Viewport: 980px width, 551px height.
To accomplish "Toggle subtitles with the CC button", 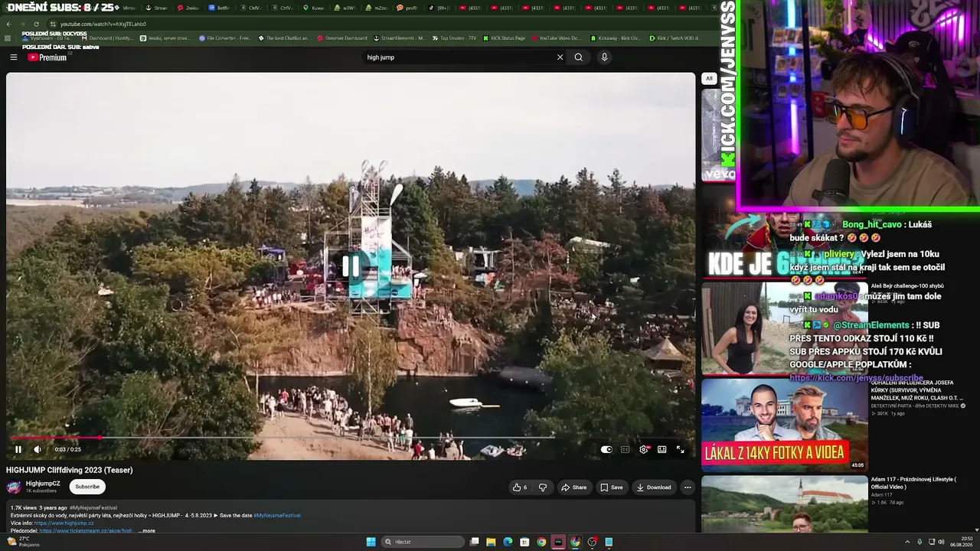I will [x=625, y=449].
